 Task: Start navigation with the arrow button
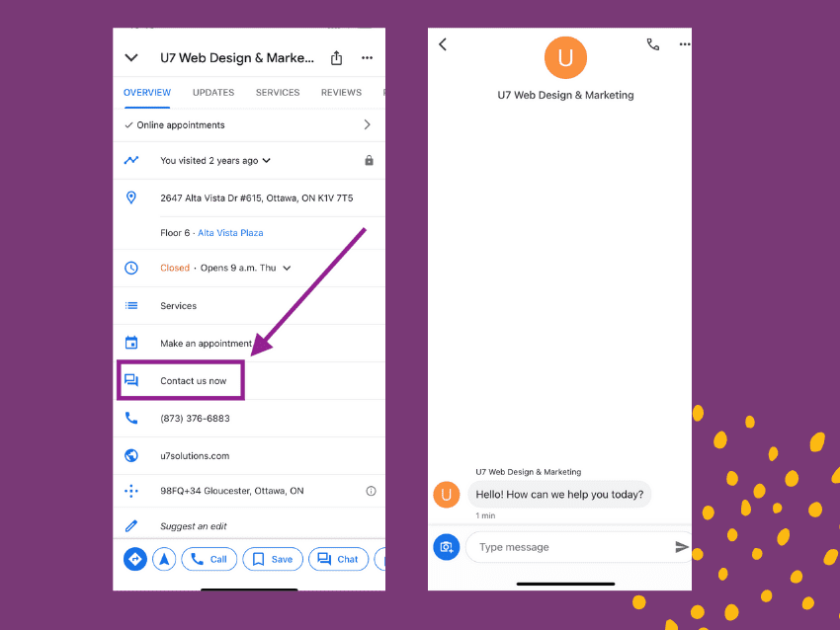pyautogui.click(x=164, y=559)
